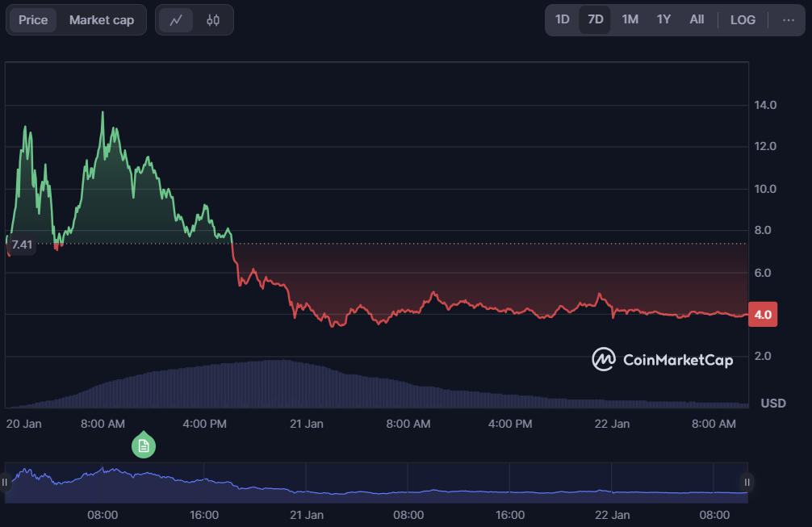Grab the left range slider handle
812x527 pixels.
5,483
